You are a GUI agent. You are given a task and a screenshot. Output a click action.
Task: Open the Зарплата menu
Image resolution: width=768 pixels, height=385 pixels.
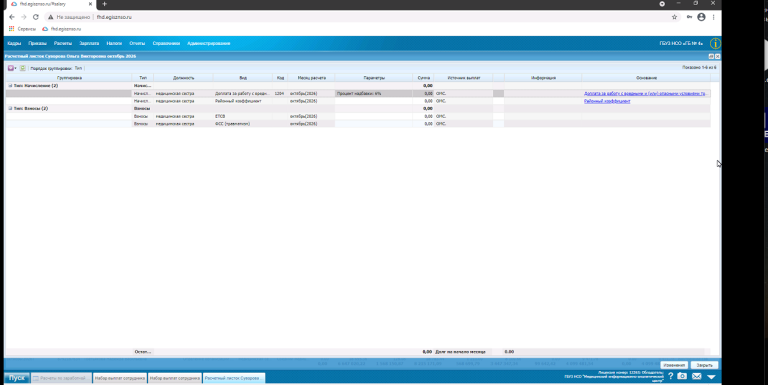[x=89, y=44]
